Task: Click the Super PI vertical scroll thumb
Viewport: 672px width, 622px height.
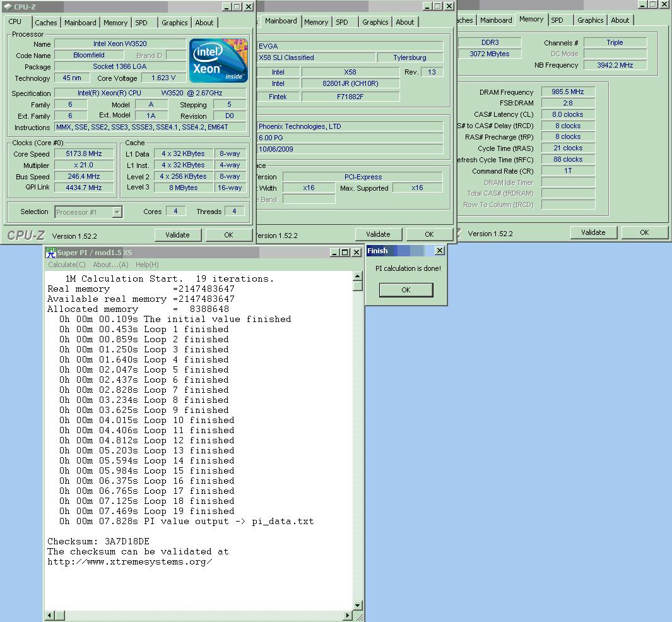Action: tap(358, 286)
